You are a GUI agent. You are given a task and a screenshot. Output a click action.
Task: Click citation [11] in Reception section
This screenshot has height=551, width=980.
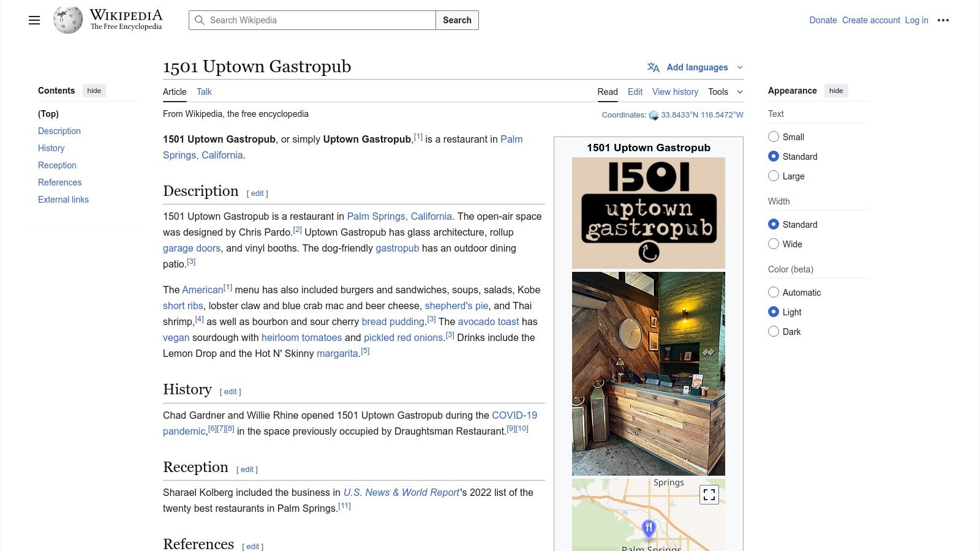pos(344,506)
